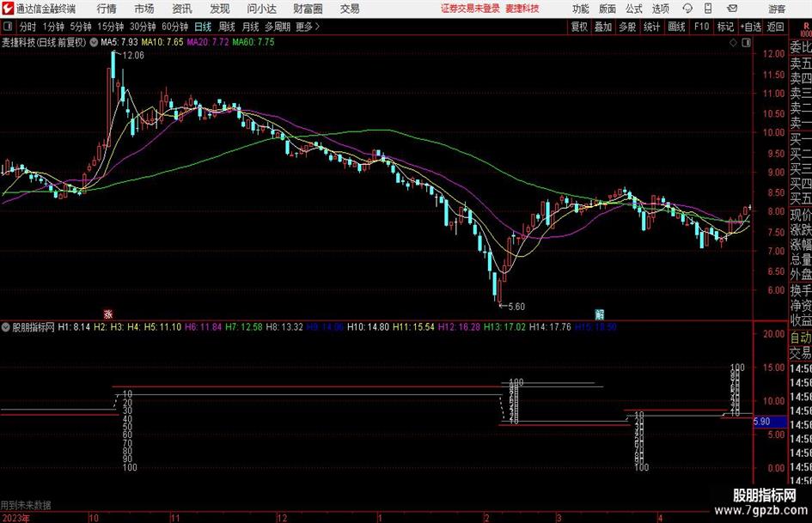Viewport: 812px width, 523px height.
Task: Click the red 麦捷科技 stock name in title bar
Action: coord(522,9)
